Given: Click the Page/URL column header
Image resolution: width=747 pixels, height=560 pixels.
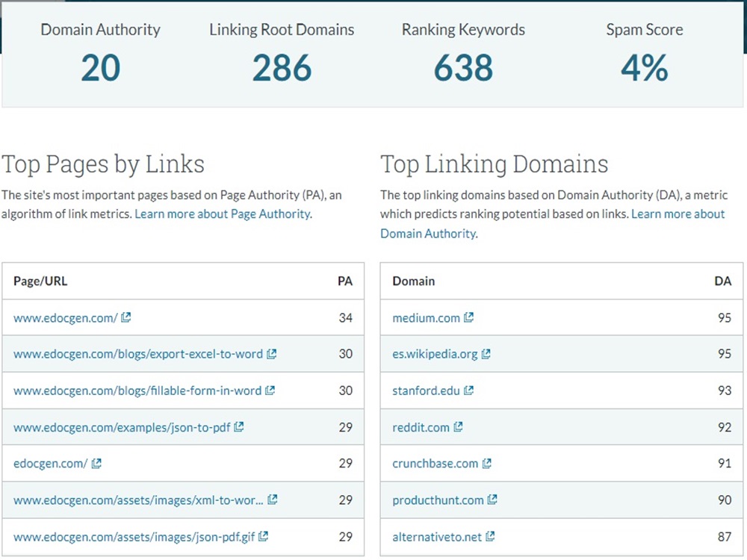Looking at the screenshot, I should click(x=40, y=281).
